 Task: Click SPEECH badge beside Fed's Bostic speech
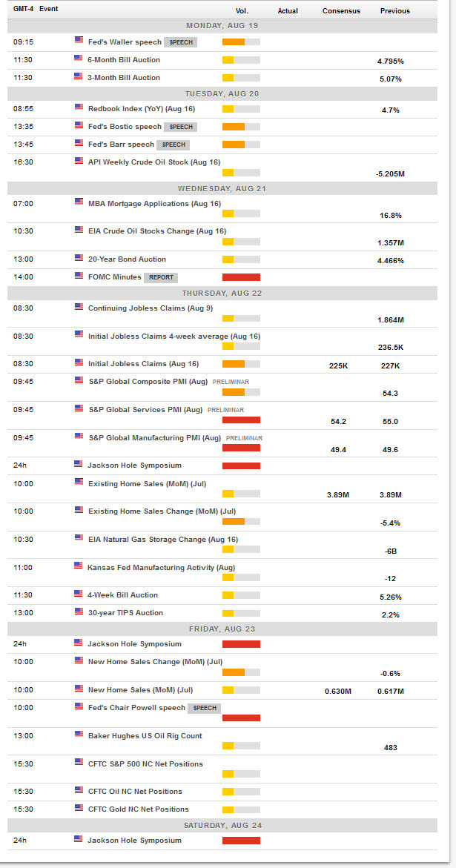click(x=180, y=127)
